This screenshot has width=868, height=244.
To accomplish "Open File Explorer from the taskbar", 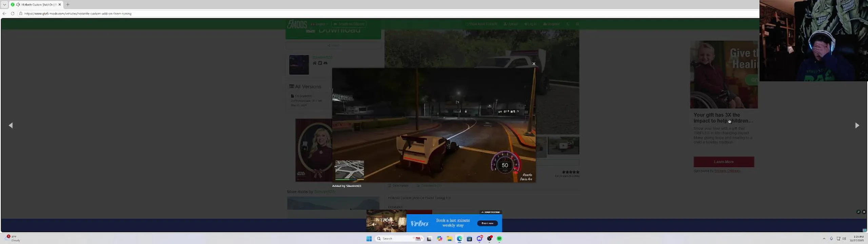I will click(450, 239).
